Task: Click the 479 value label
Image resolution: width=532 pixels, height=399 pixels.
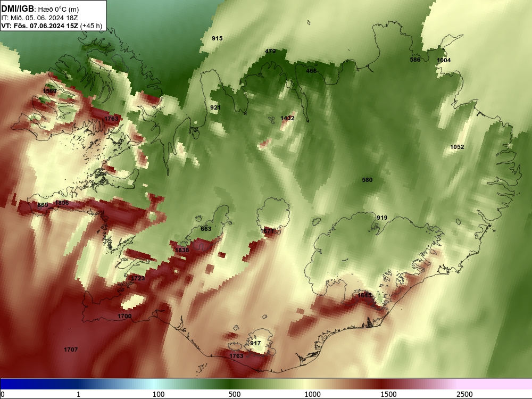Action: click(270, 51)
